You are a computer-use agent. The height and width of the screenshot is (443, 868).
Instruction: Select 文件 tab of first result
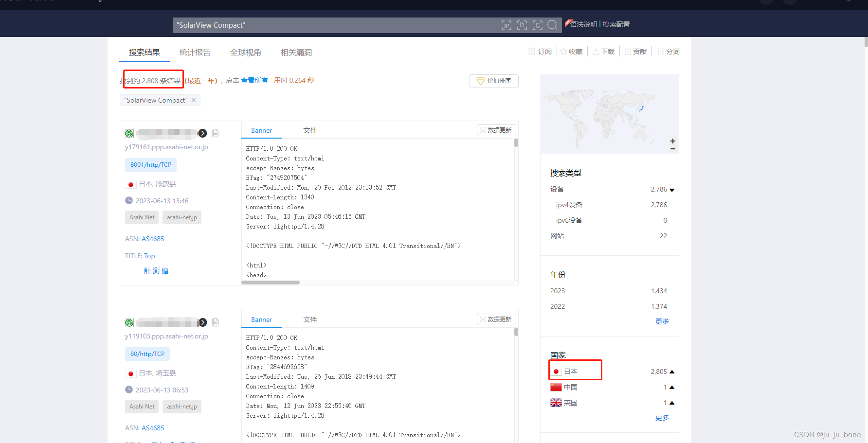click(x=310, y=130)
